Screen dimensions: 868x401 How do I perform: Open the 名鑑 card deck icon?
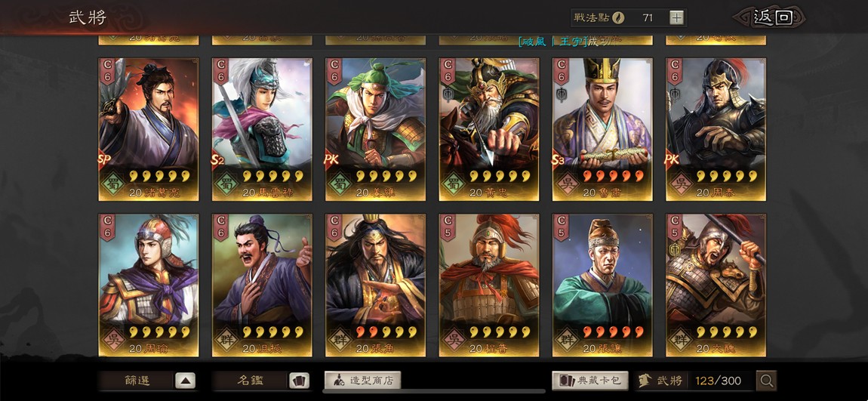(x=299, y=381)
